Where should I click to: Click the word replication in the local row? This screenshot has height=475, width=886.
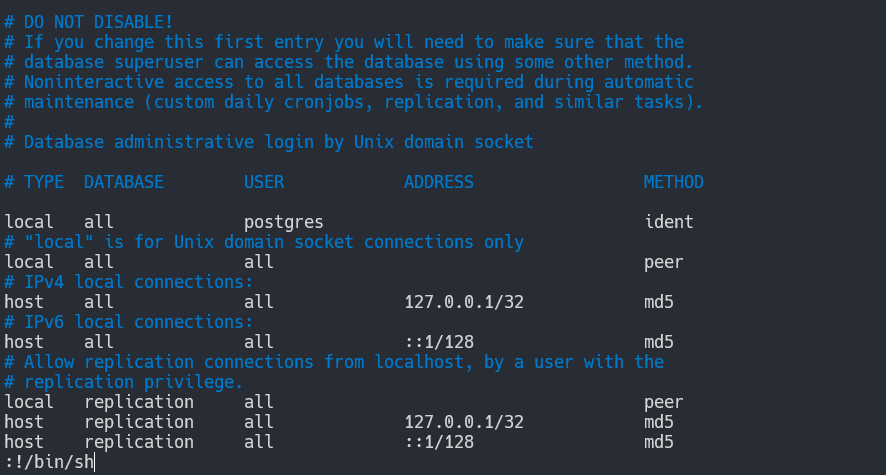point(139,402)
